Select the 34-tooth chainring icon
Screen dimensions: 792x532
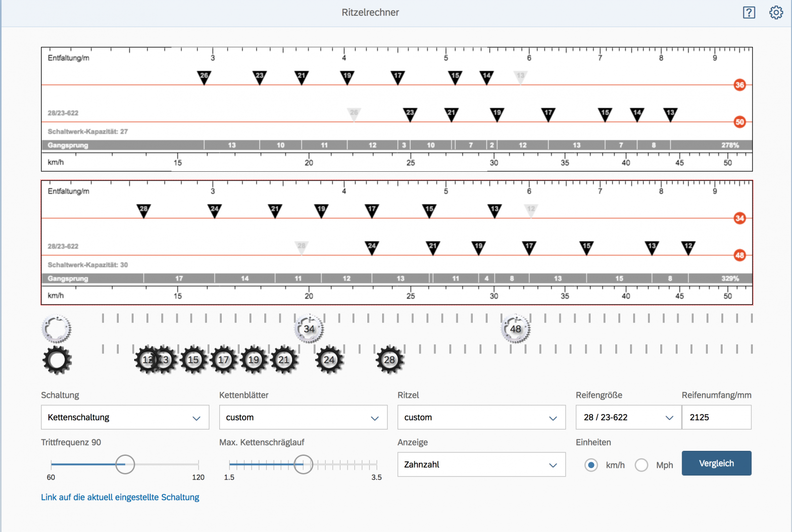tap(309, 329)
